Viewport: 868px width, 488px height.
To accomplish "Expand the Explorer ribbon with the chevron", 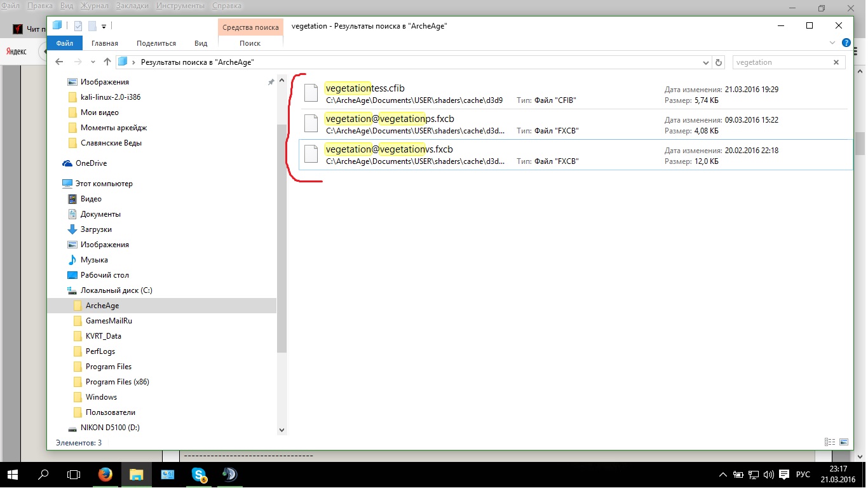I will [833, 43].
